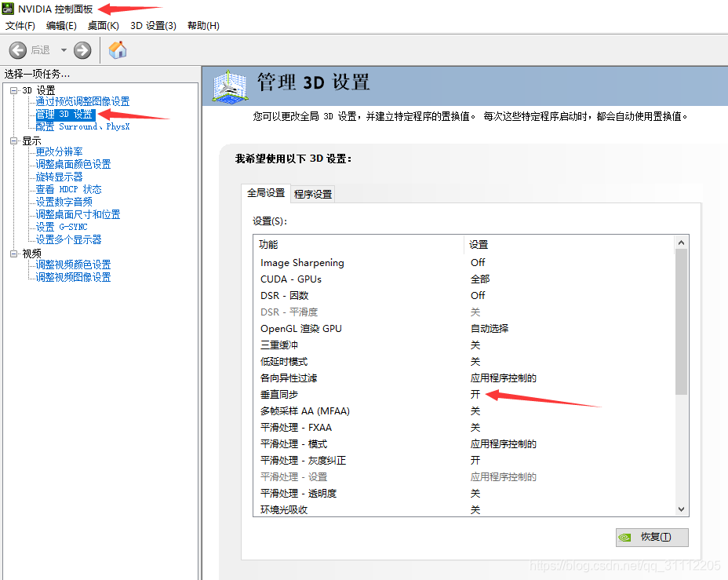Select 配置 Surround、PhysX in the sidebar
Screen dimensions: 728x580
click(83, 126)
